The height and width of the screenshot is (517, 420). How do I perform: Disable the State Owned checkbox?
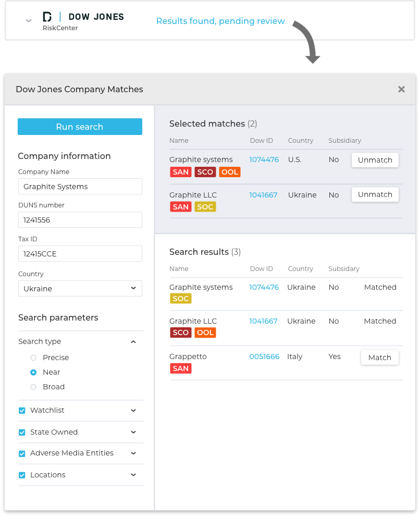(22, 432)
